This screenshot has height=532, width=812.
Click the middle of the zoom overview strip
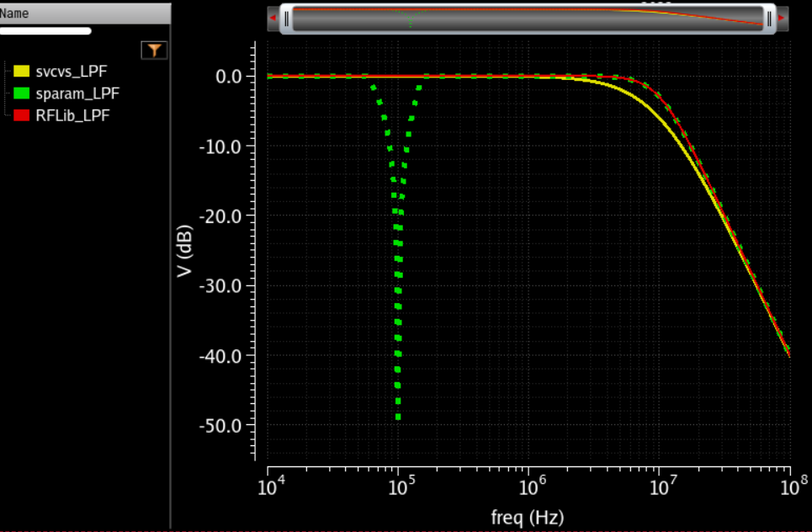click(528, 19)
